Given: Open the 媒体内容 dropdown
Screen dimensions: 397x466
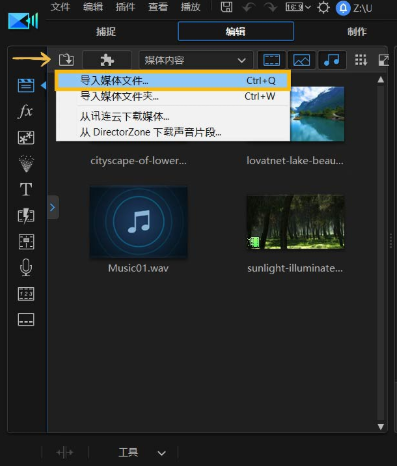Looking at the screenshot, I should pos(195,60).
